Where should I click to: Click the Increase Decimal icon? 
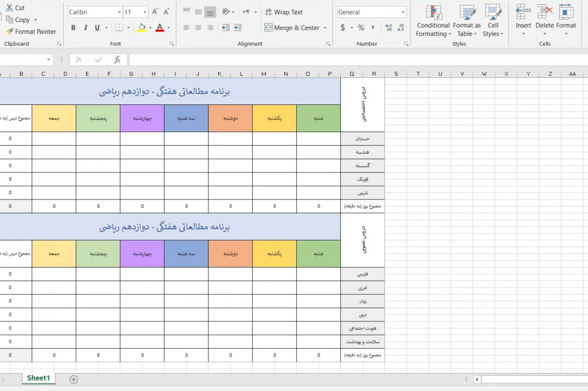[x=388, y=28]
